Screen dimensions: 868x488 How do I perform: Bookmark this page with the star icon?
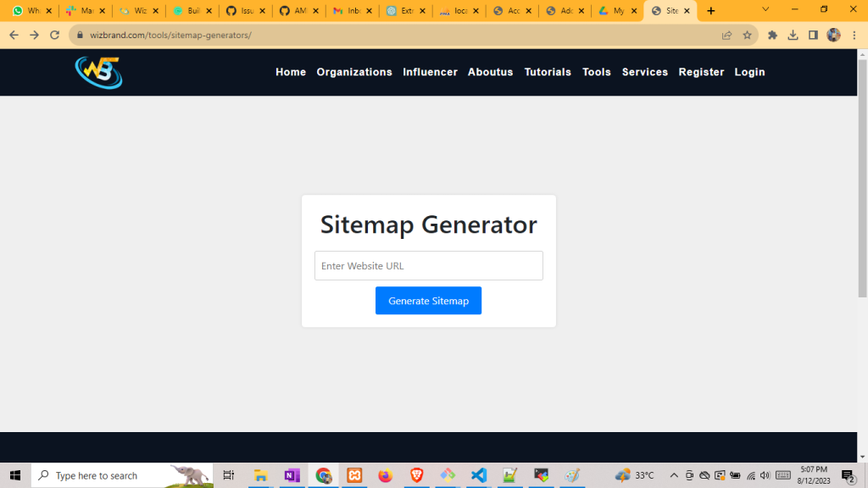click(747, 36)
